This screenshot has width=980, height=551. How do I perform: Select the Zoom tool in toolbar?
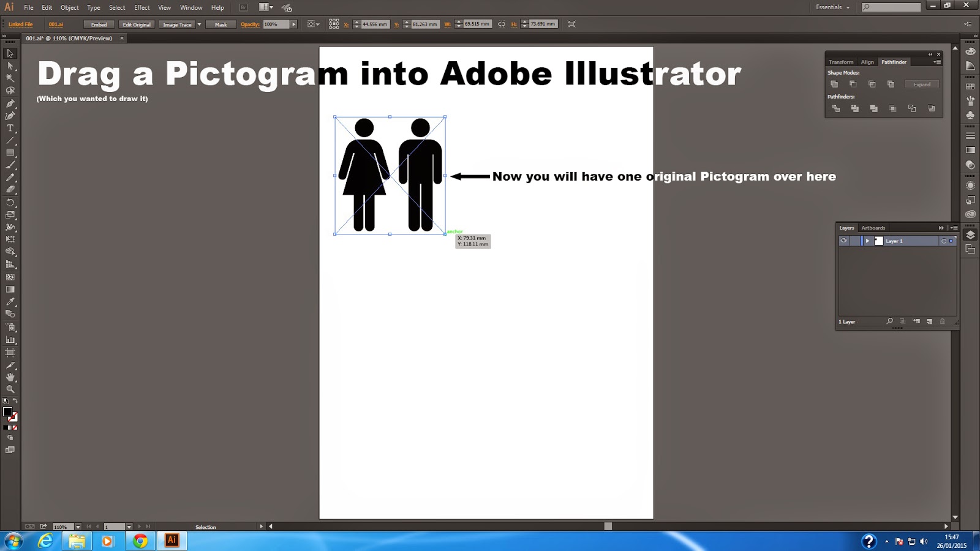pyautogui.click(x=10, y=389)
